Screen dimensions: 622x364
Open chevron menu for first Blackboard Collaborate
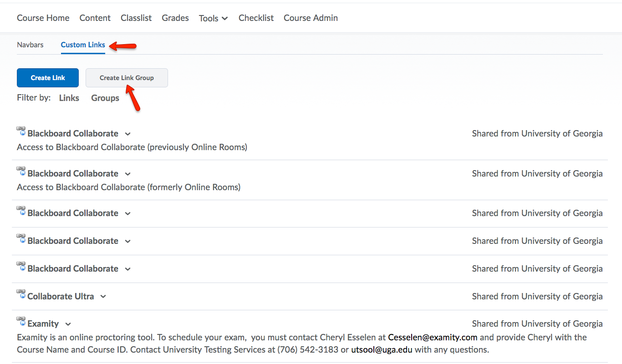click(128, 134)
